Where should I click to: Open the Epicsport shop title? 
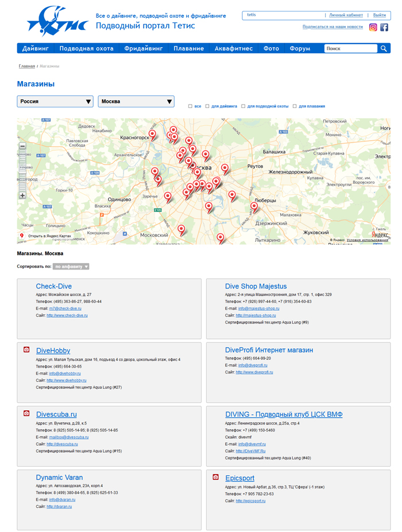240,478
